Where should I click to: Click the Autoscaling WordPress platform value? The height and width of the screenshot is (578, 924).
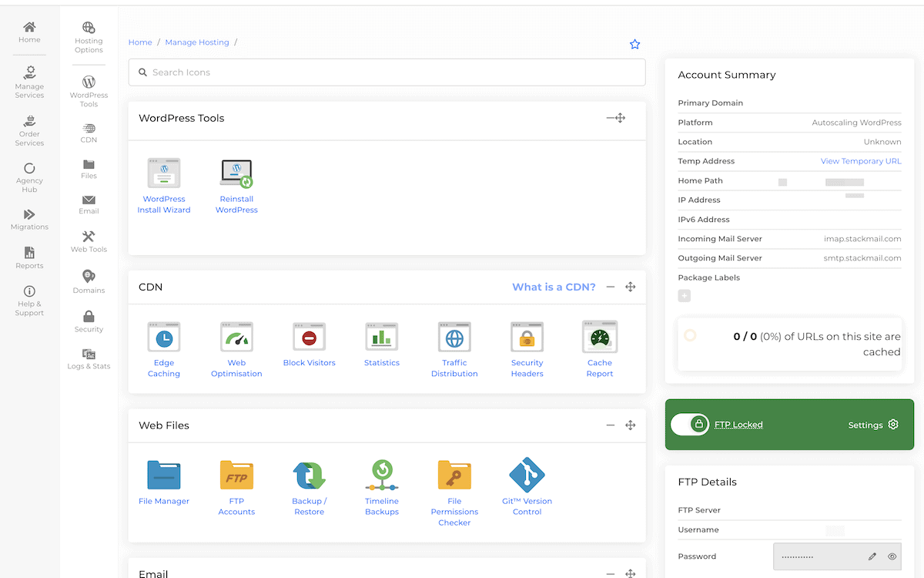857,123
